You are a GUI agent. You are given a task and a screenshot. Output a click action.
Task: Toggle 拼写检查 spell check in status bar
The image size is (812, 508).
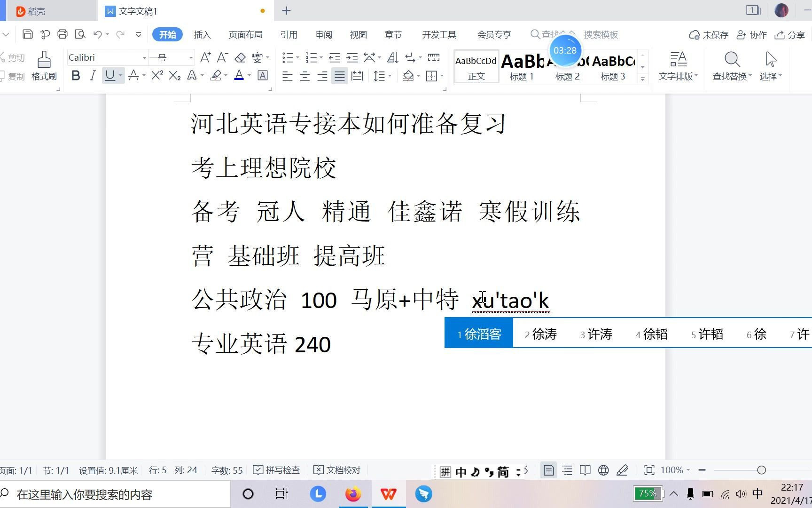point(276,470)
